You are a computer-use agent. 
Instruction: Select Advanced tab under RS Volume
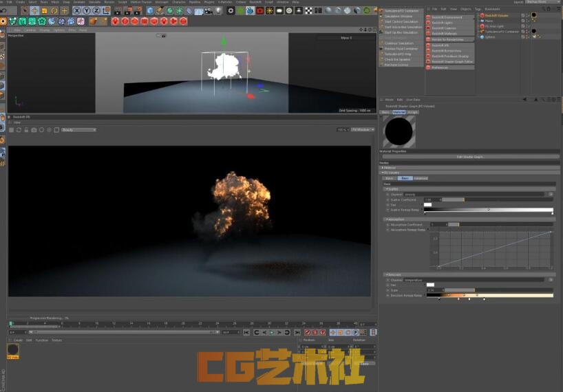(x=421, y=178)
